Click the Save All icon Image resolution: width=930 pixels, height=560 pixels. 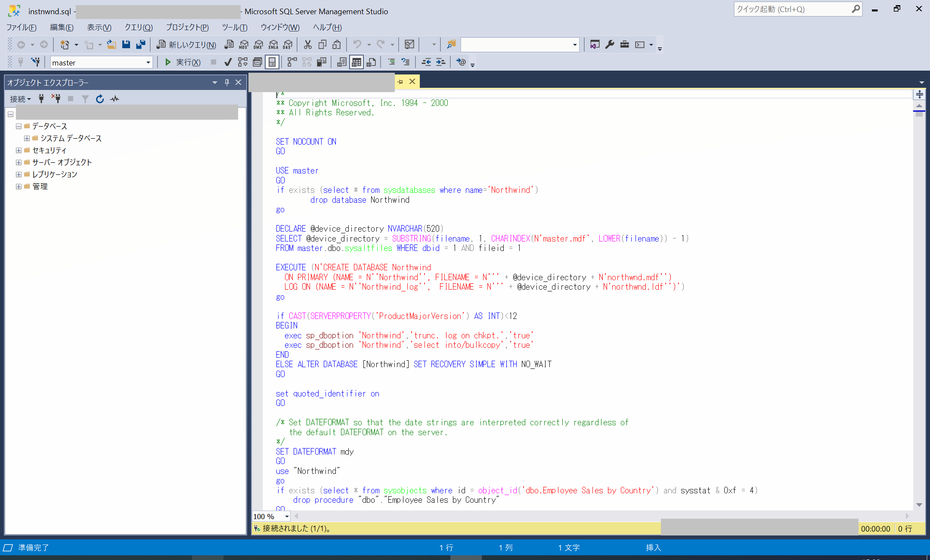(x=141, y=44)
